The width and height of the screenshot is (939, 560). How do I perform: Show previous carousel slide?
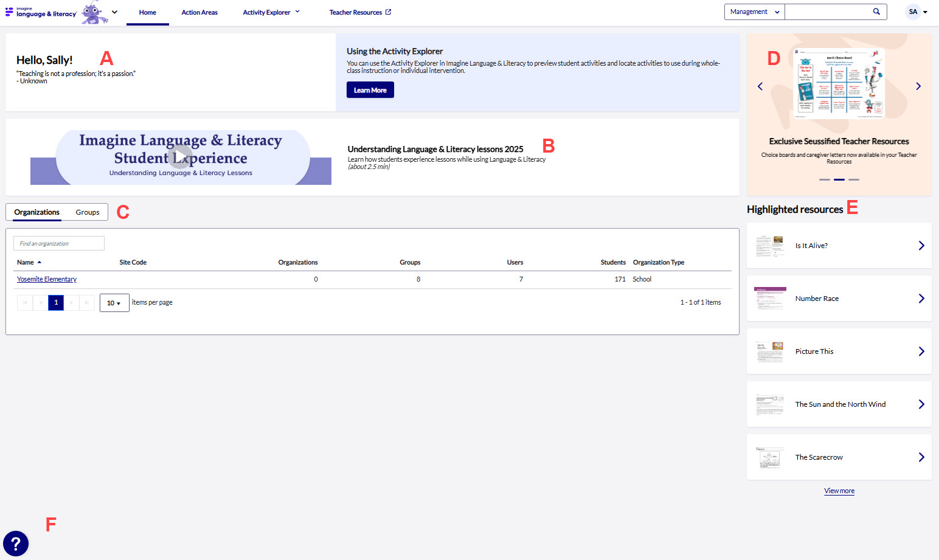click(x=760, y=86)
